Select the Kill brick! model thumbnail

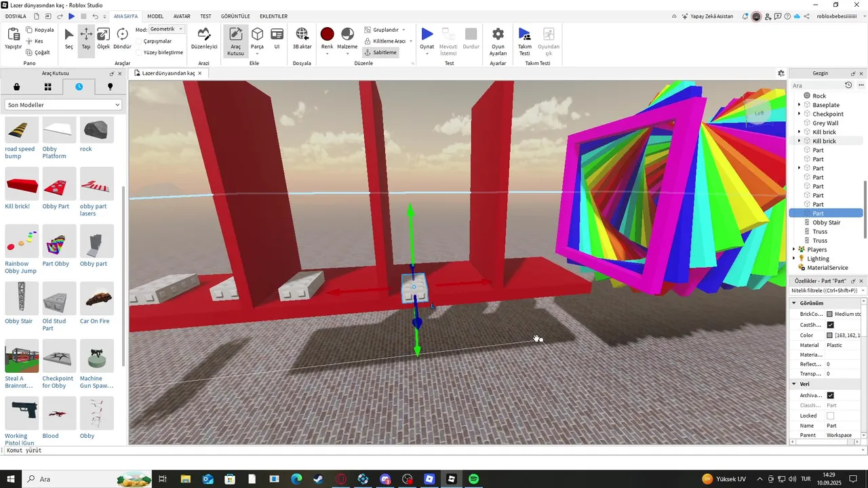tap(22, 184)
